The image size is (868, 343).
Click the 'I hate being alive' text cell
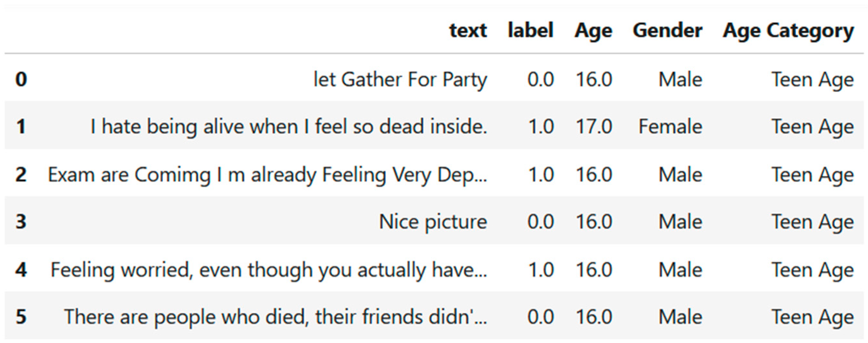click(x=289, y=127)
